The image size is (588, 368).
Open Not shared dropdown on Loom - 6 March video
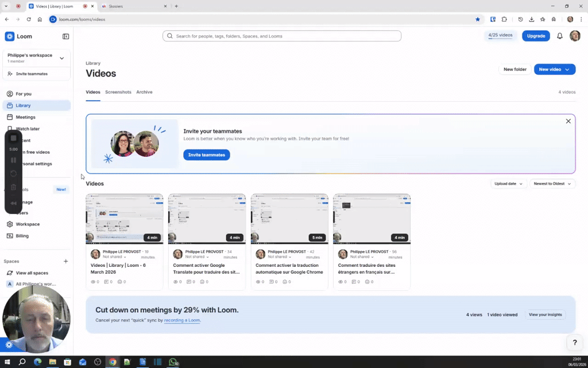[x=115, y=257]
